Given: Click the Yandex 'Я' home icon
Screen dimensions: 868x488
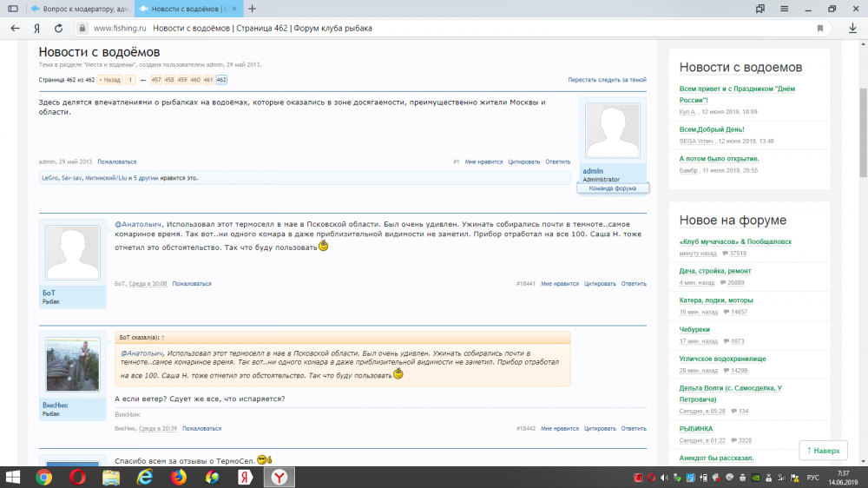Looking at the screenshot, I should point(36,28).
